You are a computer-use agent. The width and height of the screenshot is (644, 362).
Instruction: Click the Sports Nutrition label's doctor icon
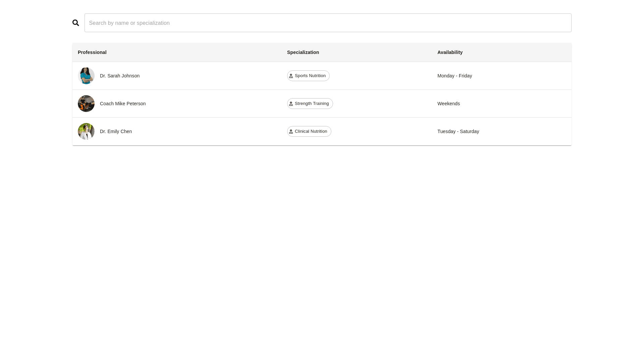pos(291,76)
